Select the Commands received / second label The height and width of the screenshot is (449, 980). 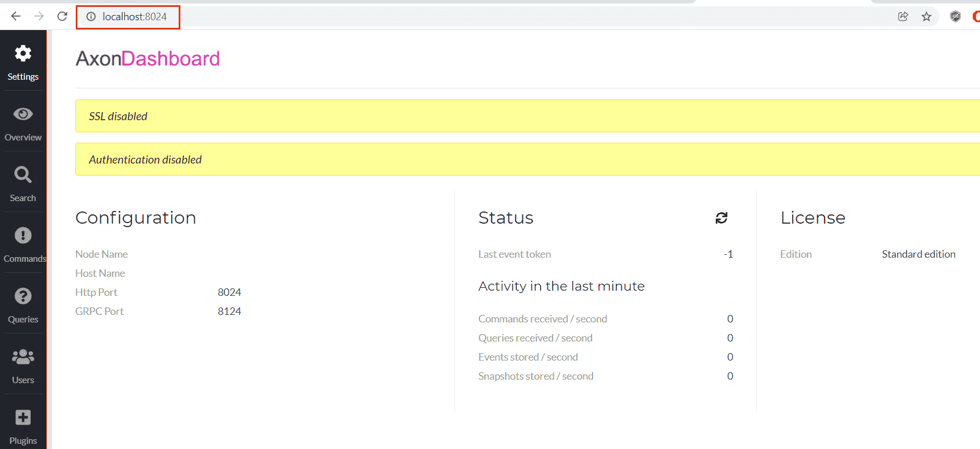543,319
